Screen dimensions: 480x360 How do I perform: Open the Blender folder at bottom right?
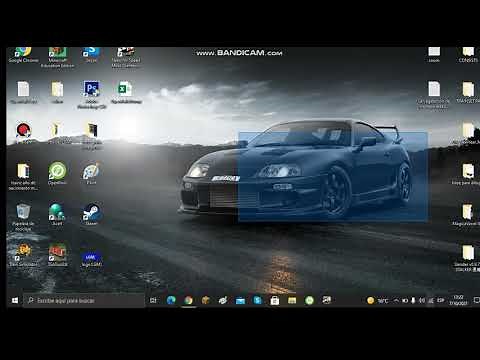pyautogui.click(x=468, y=258)
